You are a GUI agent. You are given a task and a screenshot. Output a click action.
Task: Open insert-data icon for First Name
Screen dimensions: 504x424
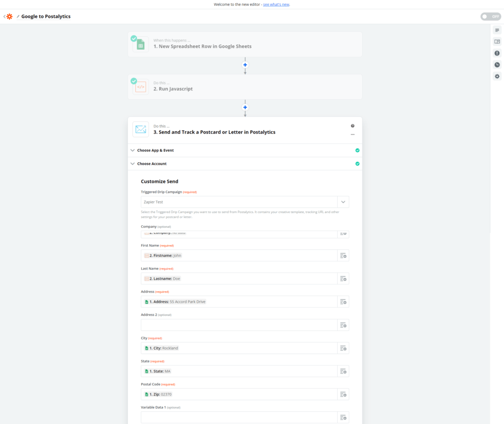coord(343,256)
